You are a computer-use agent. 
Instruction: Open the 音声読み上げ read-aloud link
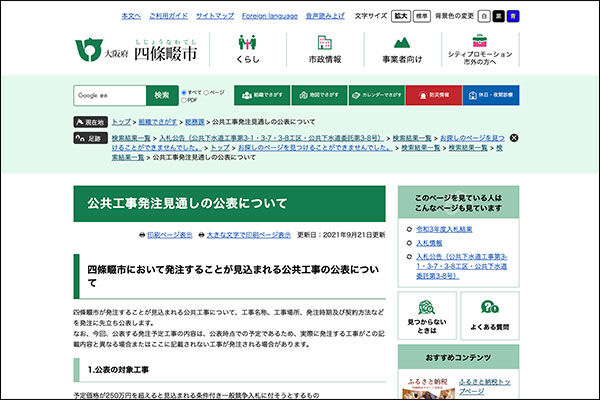325,16
